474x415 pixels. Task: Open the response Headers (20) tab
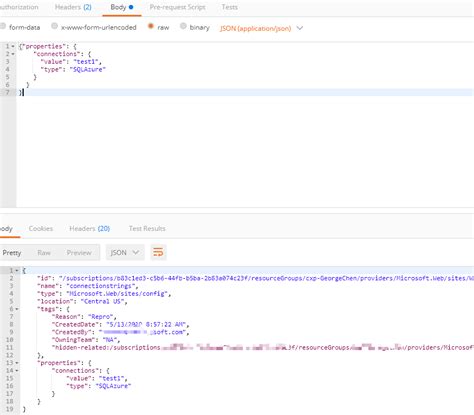(x=90, y=229)
